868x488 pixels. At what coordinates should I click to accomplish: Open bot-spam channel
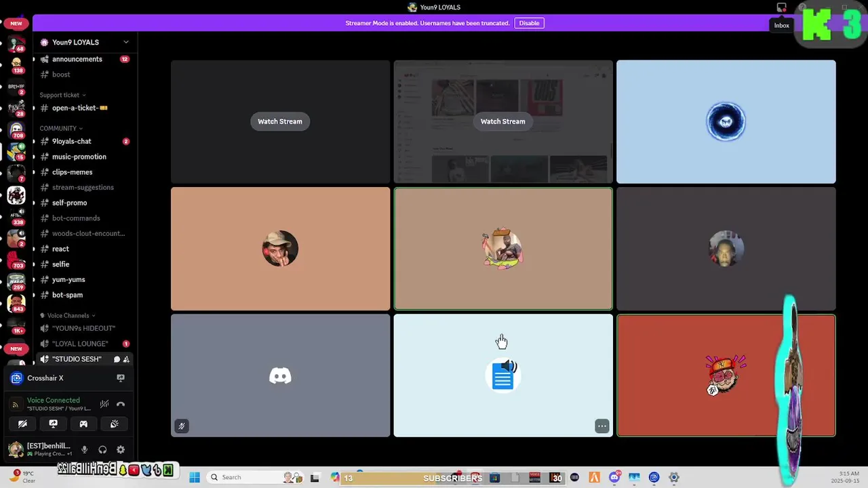(84, 295)
